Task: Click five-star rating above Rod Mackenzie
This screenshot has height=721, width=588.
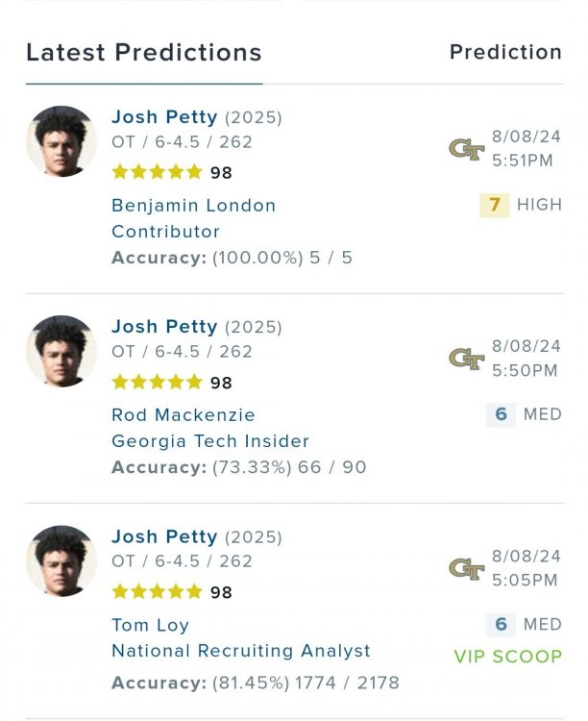Action: click(157, 382)
